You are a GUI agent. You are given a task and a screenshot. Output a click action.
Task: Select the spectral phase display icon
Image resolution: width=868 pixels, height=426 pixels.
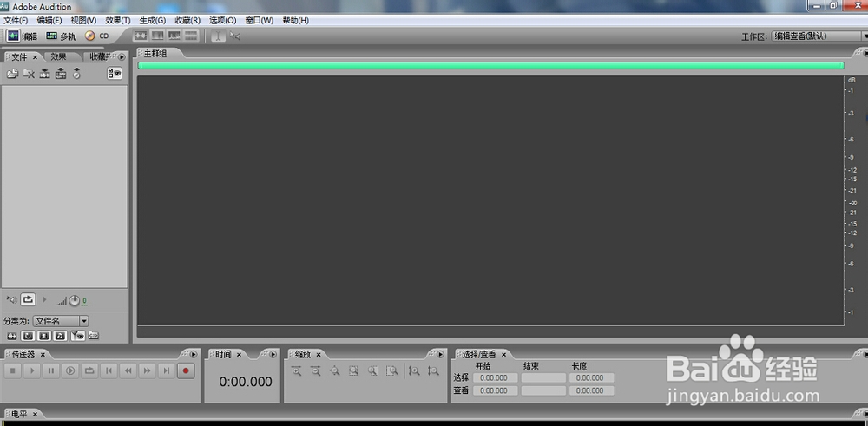point(191,36)
